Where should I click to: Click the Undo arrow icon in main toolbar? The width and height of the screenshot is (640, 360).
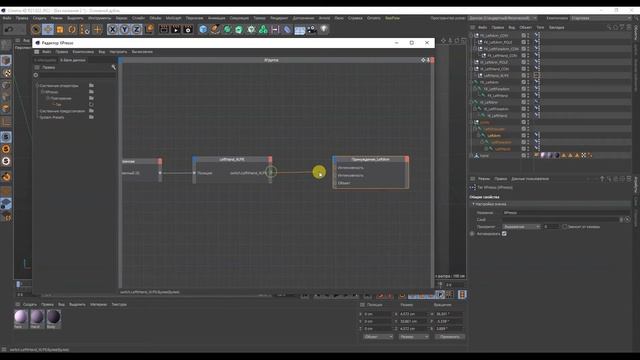[9, 29]
